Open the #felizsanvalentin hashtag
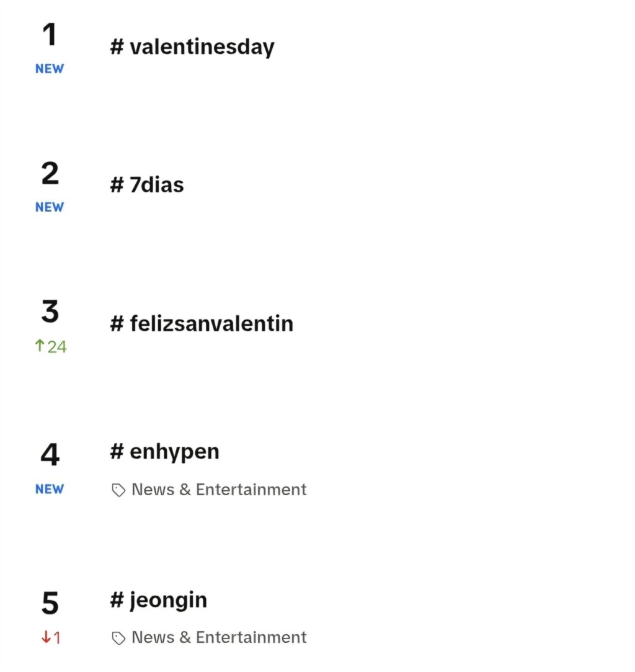Image resolution: width=635 pixels, height=672 pixels. (202, 323)
